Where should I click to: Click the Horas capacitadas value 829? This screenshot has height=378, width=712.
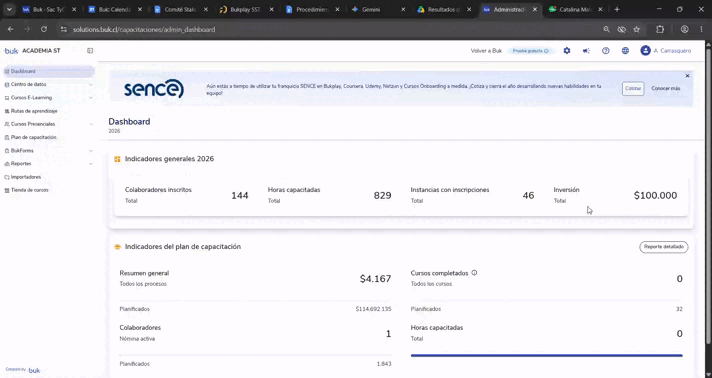(382, 196)
